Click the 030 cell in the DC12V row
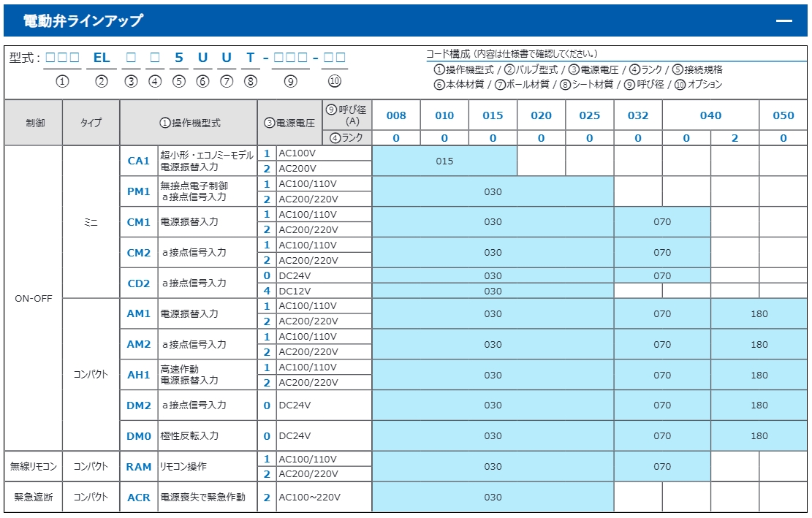812x518 pixels. click(493, 292)
